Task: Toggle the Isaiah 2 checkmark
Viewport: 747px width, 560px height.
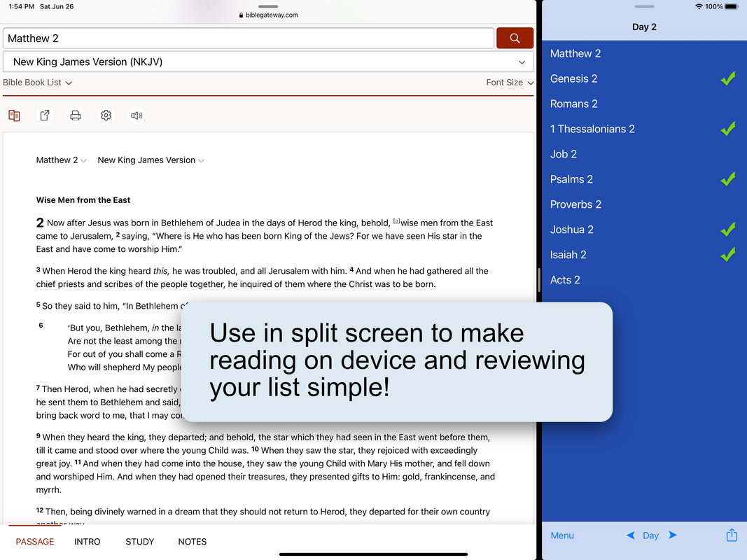Action: (728, 255)
